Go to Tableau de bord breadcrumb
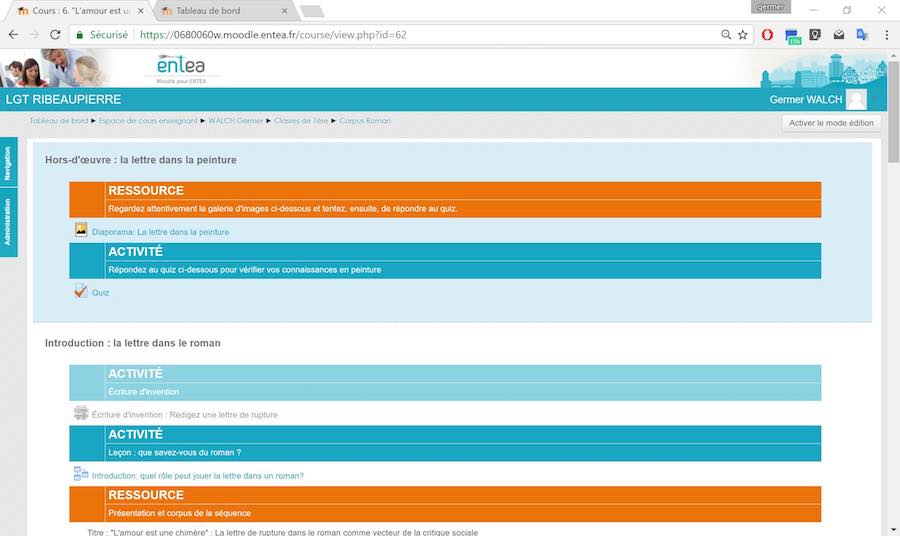 (59, 121)
